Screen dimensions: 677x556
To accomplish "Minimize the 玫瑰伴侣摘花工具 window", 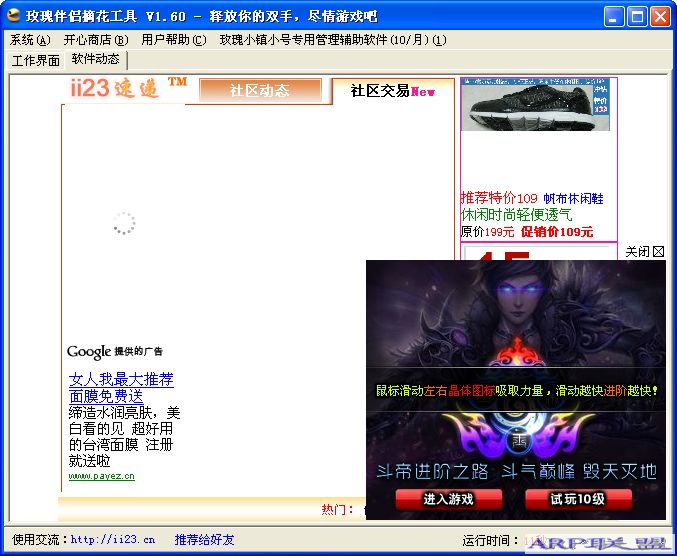I will (x=614, y=17).
